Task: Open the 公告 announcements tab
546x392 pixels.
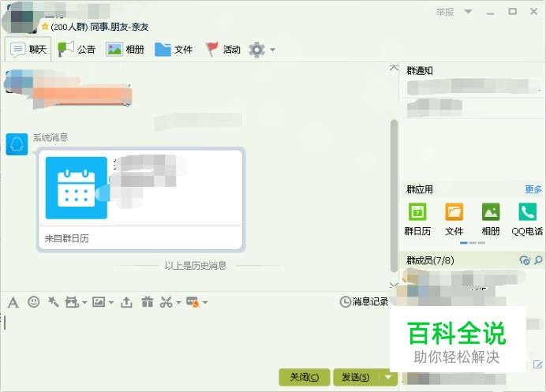Action: (x=77, y=50)
